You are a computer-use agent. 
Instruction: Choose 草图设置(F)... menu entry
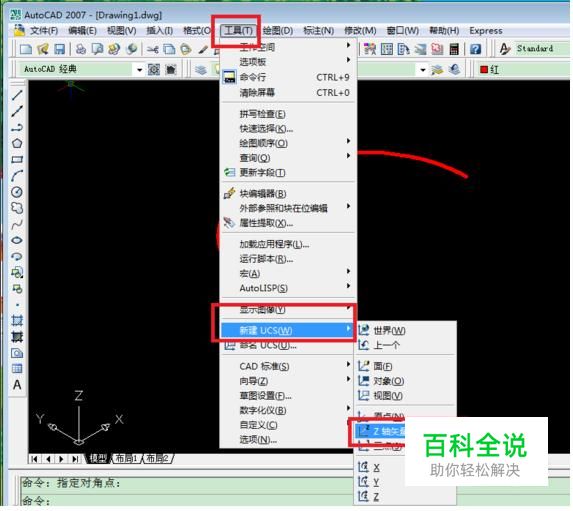[x=288, y=395]
